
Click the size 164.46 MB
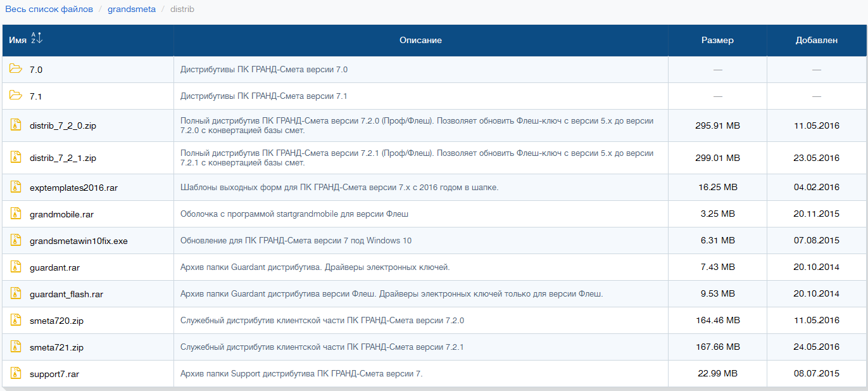717,321
